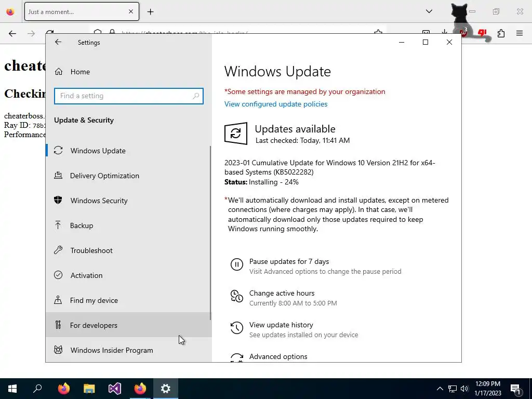This screenshot has height=399, width=532.
Task: Open the Activation section
Action: pyautogui.click(x=129, y=275)
